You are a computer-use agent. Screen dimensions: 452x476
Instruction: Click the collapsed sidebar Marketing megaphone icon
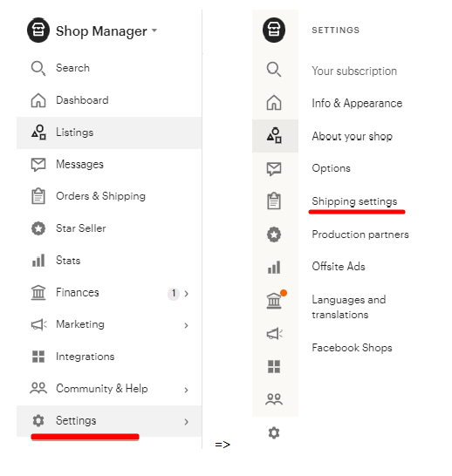coord(274,334)
